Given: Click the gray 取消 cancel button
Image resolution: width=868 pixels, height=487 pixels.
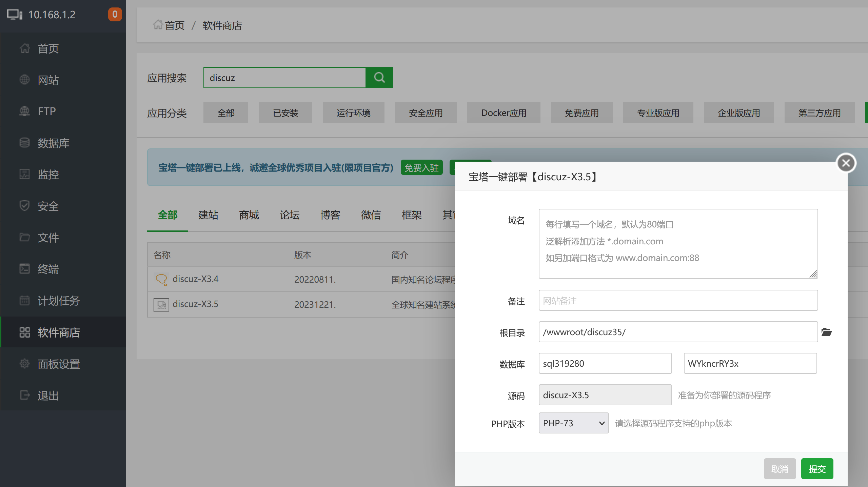Looking at the screenshot, I should (x=780, y=469).
